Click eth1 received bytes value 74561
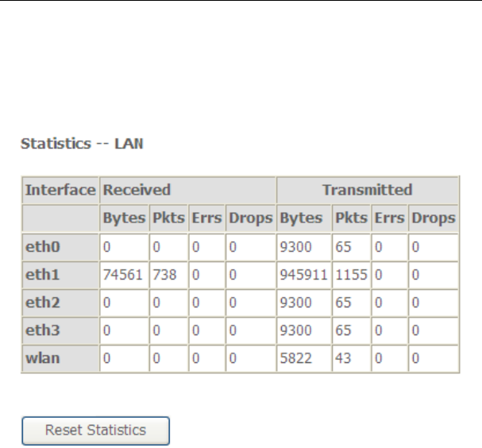This screenshot has height=448, width=482. [x=124, y=275]
